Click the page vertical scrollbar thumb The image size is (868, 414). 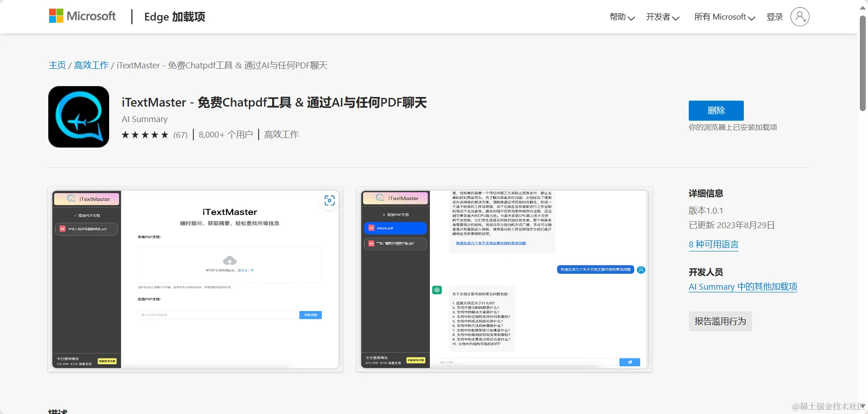(863, 63)
